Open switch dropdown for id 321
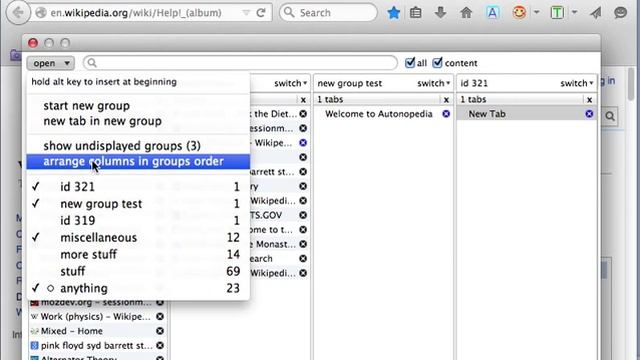This screenshot has height=360, width=640. (577, 83)
